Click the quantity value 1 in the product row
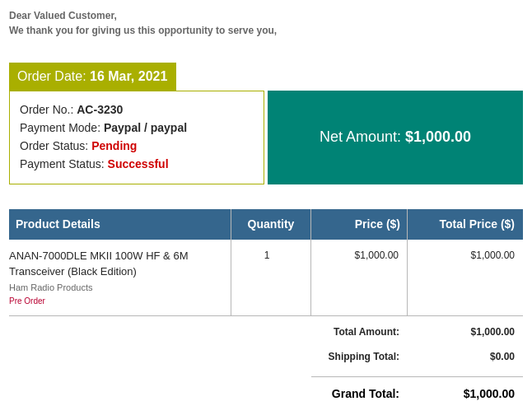 click(267, 255)
